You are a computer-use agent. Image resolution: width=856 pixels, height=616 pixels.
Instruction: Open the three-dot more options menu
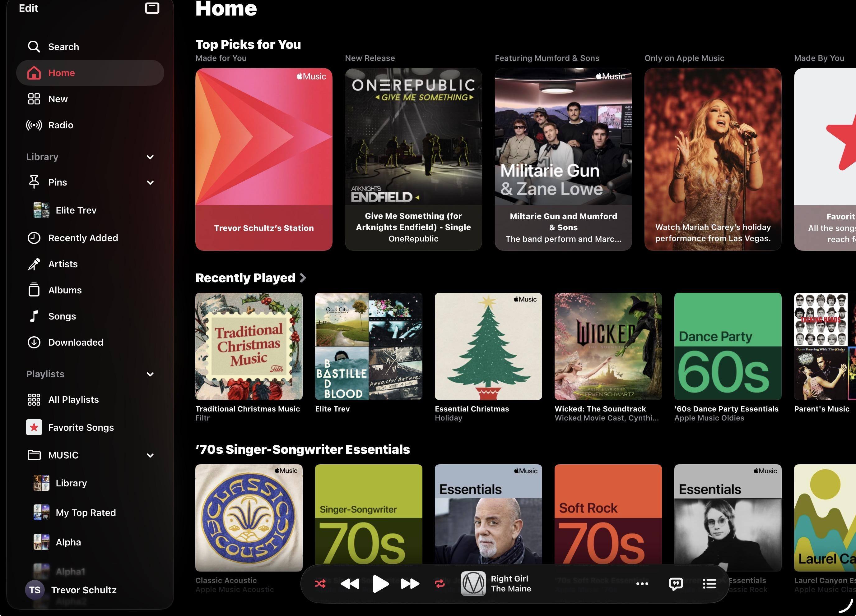pyautogui.click(x=642, y=584)
